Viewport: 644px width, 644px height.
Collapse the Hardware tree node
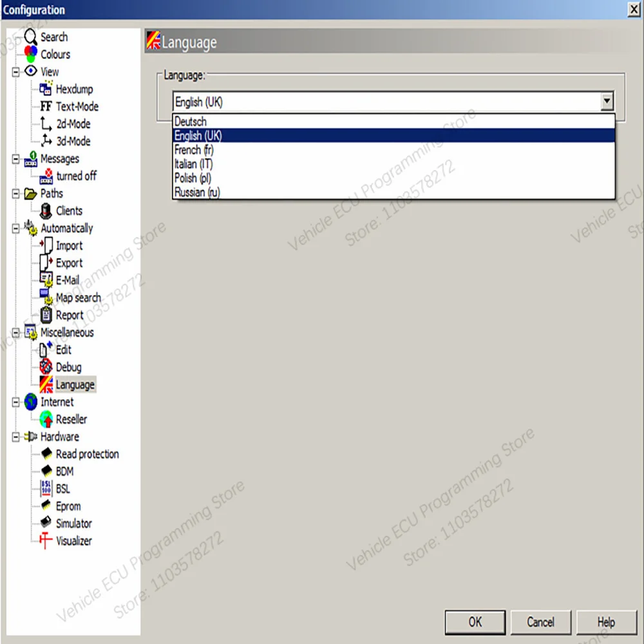tap(15, 437)
